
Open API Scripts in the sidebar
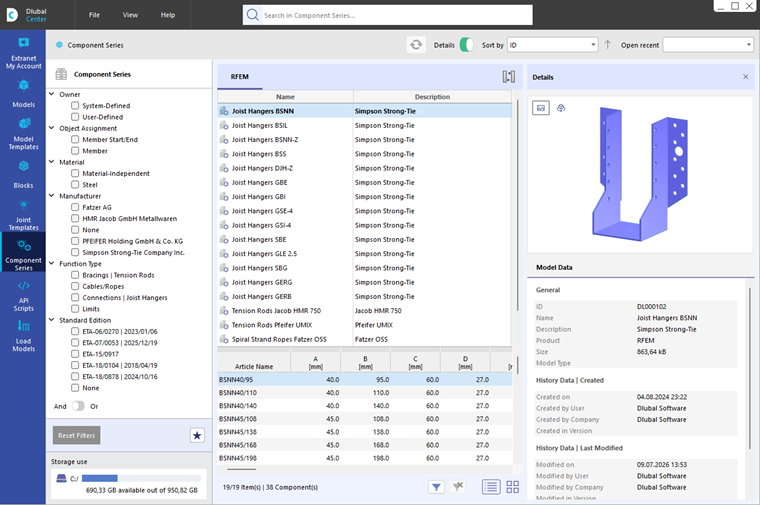point(23,296)
